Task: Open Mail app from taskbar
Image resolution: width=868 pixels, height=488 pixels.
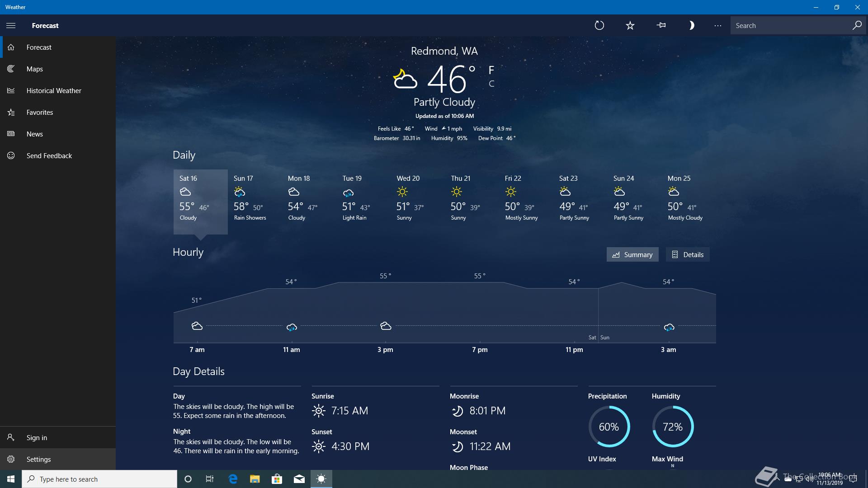Action: coord(299,479)
